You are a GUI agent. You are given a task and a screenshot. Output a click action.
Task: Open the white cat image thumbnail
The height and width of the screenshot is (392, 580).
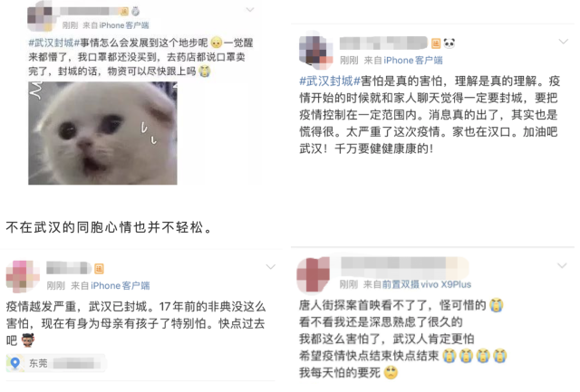102,133
